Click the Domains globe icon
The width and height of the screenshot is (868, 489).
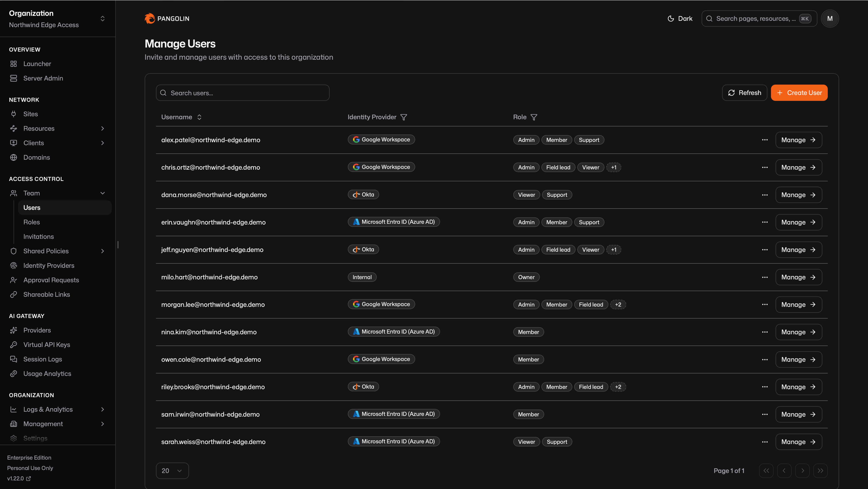14,157
